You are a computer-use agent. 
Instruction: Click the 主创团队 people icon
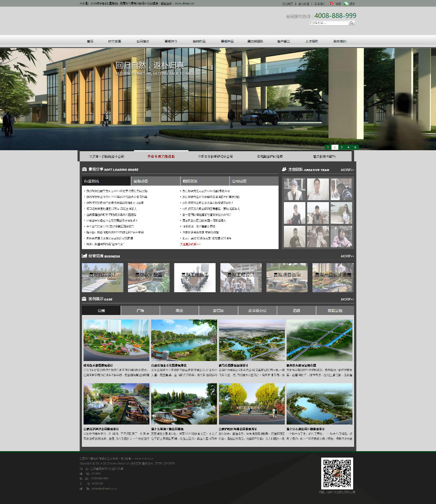[284, 169]
